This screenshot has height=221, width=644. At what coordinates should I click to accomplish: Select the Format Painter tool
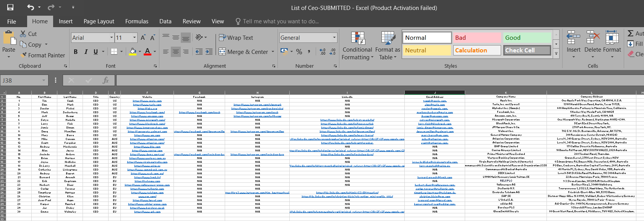42,55
